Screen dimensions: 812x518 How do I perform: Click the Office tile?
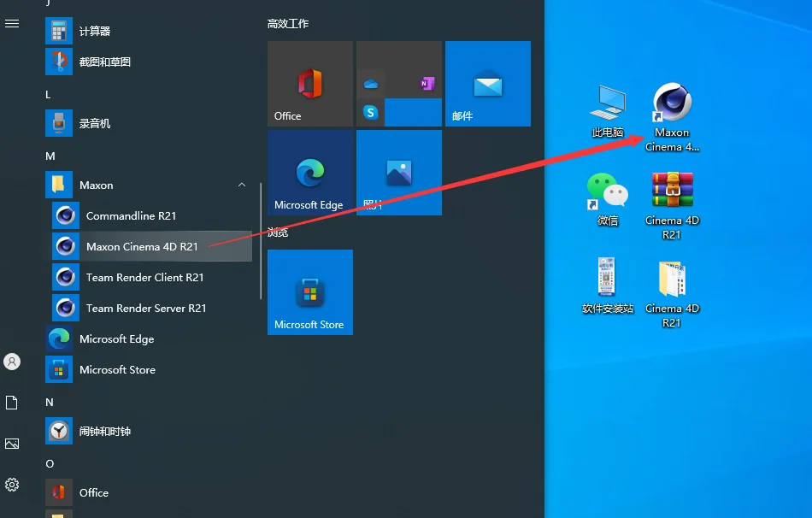pos(310,84)
